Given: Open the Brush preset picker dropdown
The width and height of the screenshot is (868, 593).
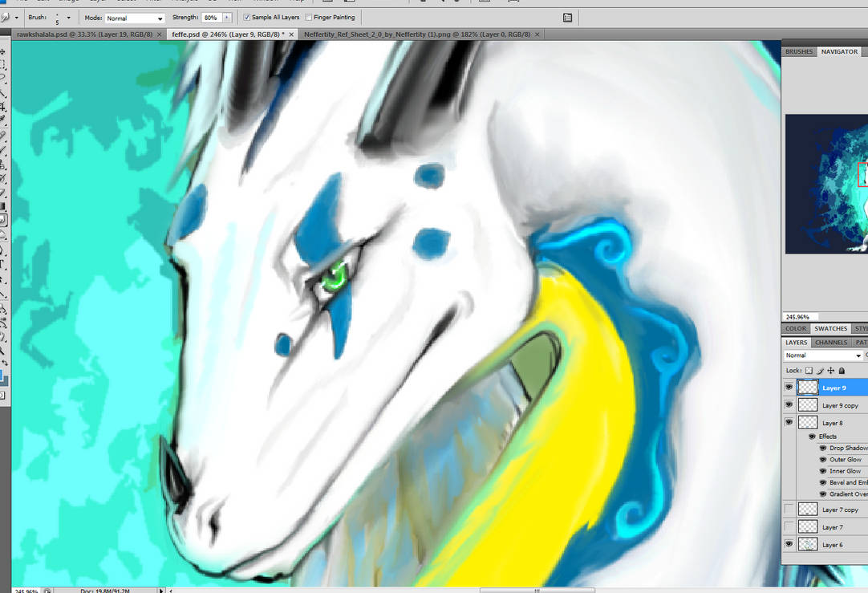Looking at the screenshot, I should 69,18.
